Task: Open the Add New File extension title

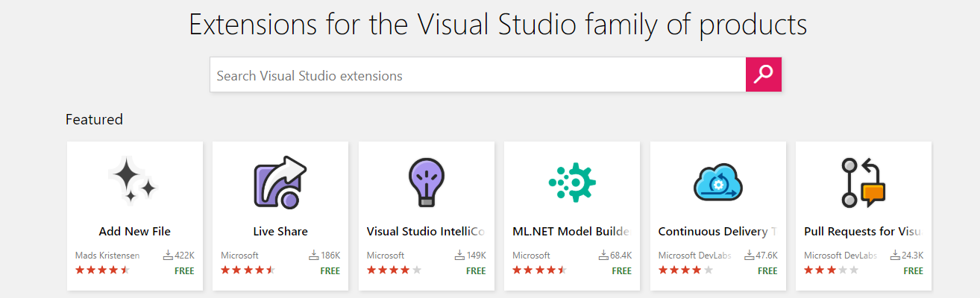Action: coord(134,232)
